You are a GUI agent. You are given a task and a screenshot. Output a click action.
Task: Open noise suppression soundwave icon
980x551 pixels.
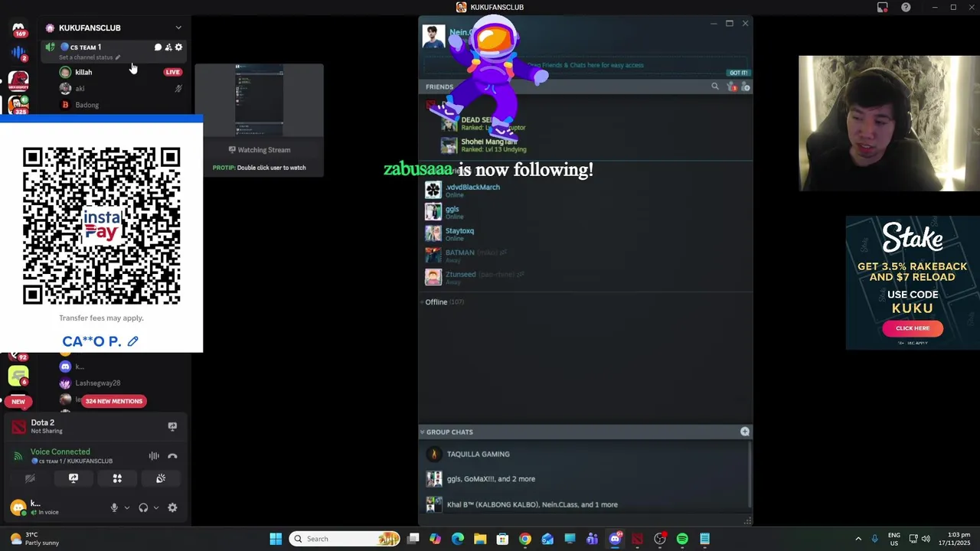click(x=154, y=456)
